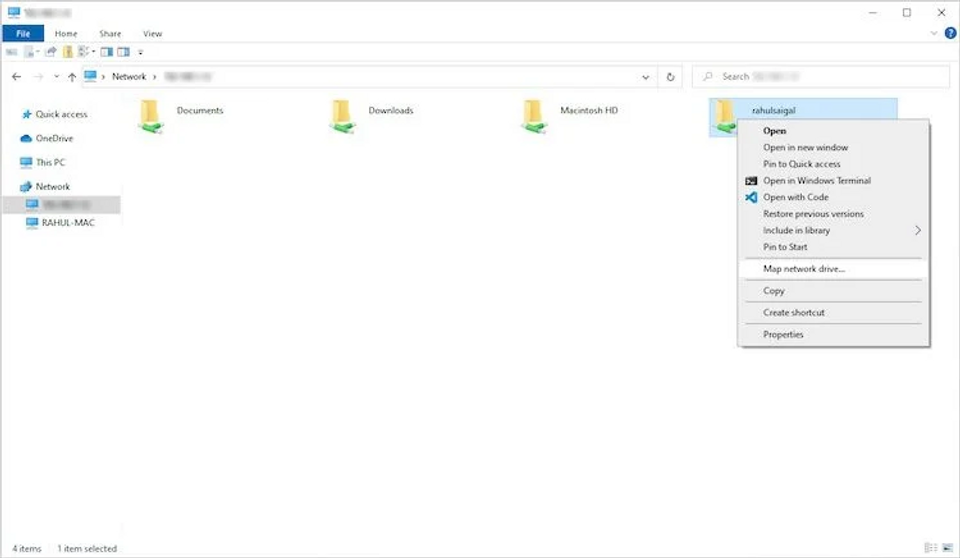The height and width of the screenshot is (558, 960).
Task: Choose Create shortcut
Action: (x=833, y=312)
